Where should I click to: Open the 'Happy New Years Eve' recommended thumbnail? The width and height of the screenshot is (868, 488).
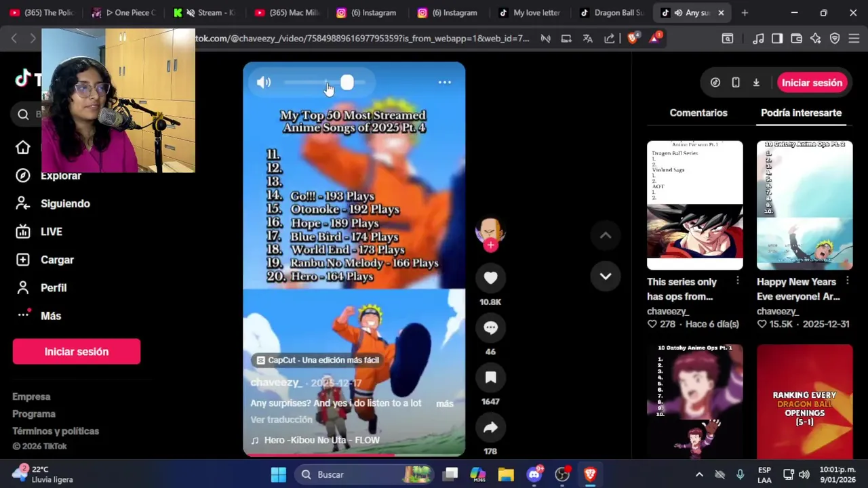coord(804,205)
